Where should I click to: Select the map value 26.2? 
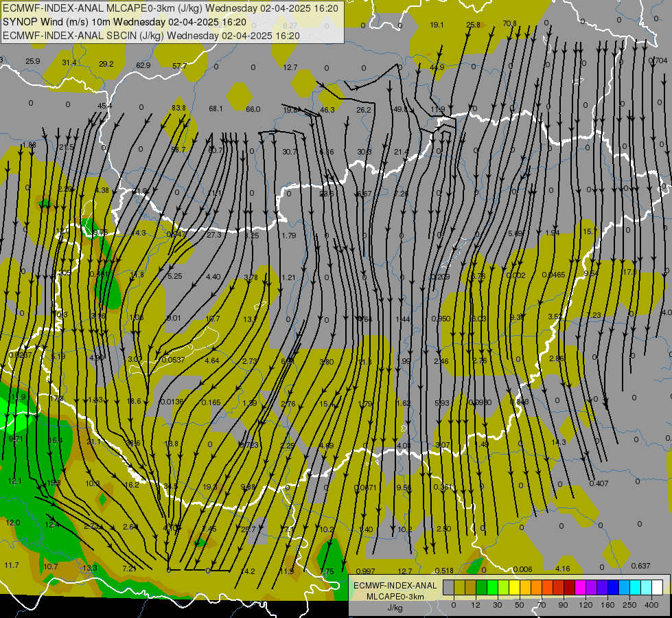[x=363, y=110]
